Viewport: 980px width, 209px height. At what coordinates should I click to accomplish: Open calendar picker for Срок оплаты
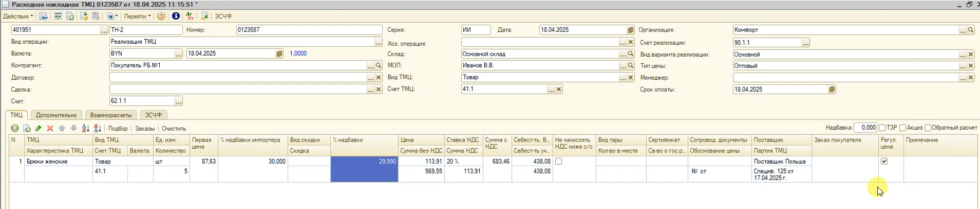tap(832, 89)
